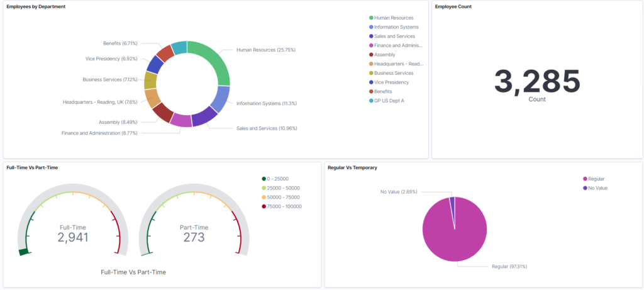The image size is (644, 290).
Task: Click the orange Headquarters - Reading donut slice
Action: pyautogui.click(x=153, y=98)
